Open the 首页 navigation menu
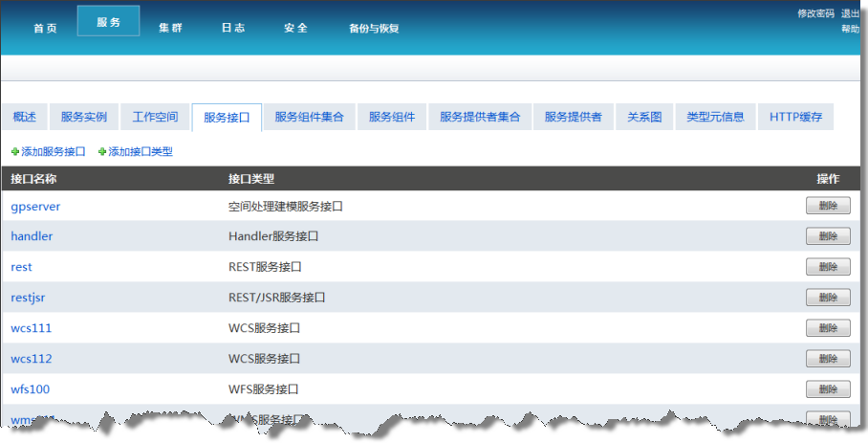Screen dimensions: 868x443 (45, 29)
